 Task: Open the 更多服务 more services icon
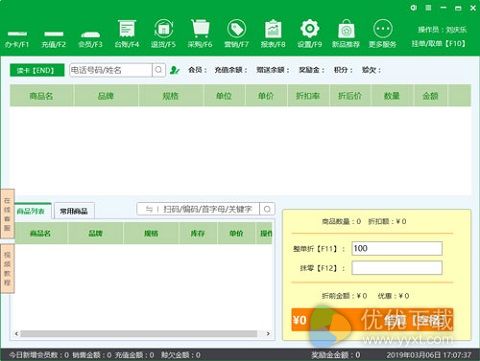point(383,34)
